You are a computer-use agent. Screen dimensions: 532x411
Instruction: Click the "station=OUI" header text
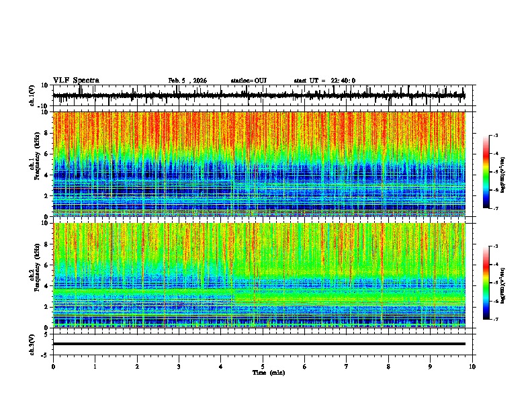(x=249, y=81)
